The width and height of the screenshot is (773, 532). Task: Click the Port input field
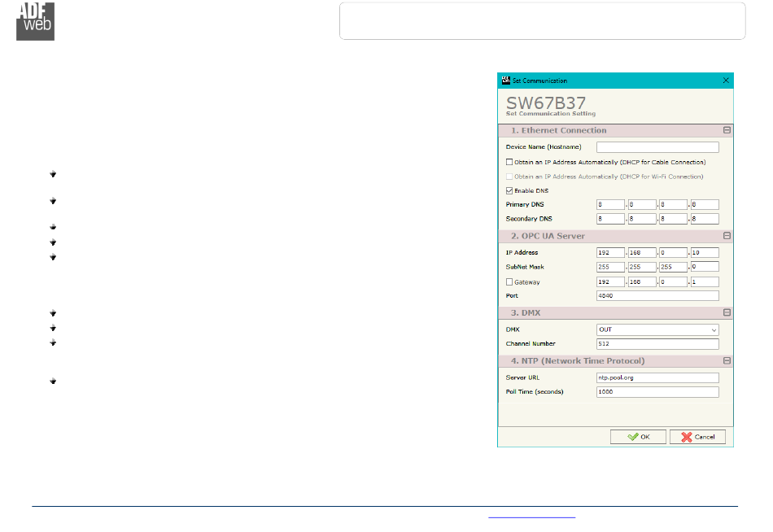[657, 296]
